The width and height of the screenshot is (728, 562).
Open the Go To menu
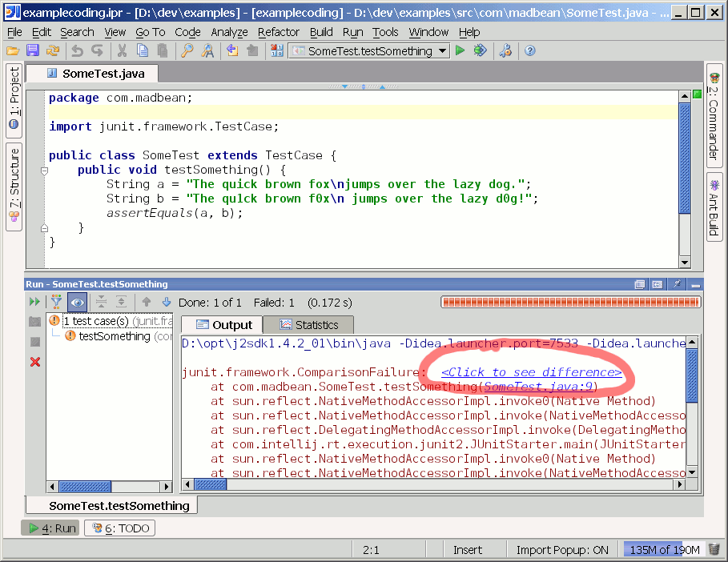(151, 32)
